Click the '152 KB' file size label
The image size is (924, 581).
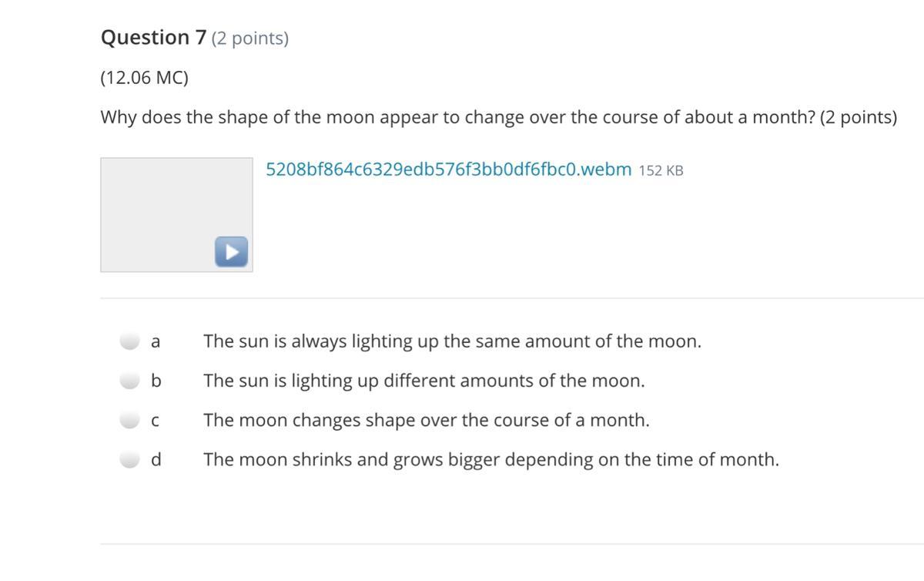click(661, 171)
